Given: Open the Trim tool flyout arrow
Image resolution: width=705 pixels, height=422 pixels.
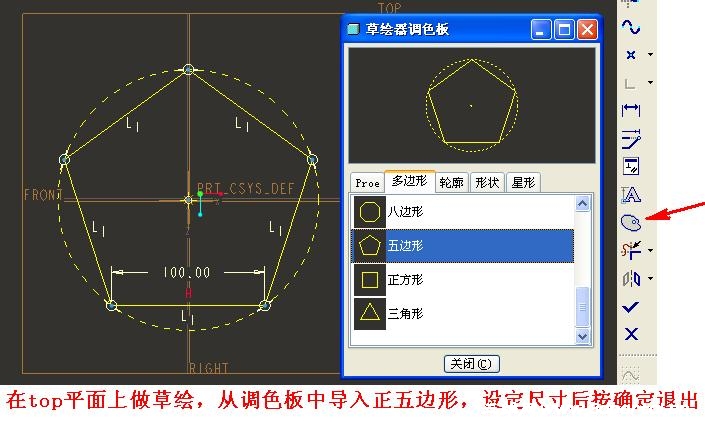Looking at the screenshot, I should (x=651, y=251).
